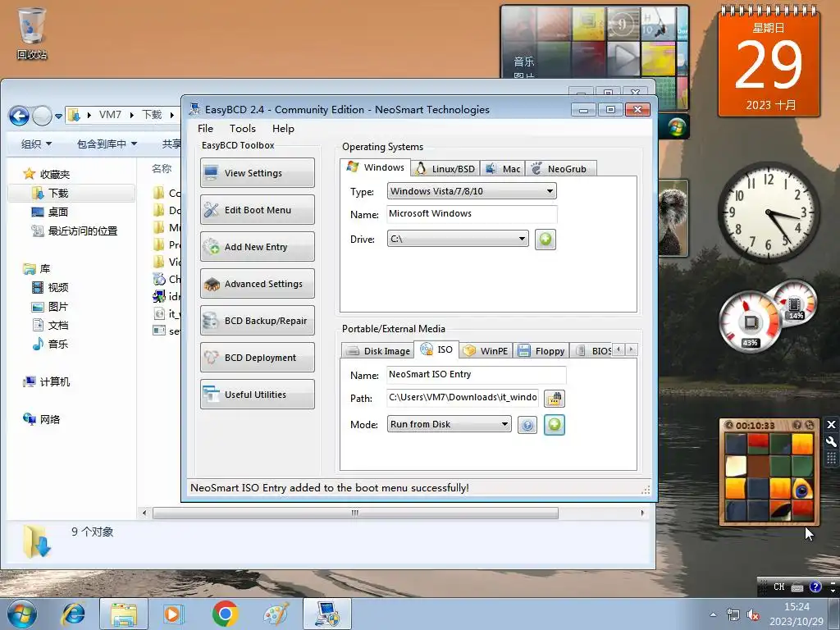Open the 包含到库中 dropdown in Explorer
840x630 pixels.
(107, 144)
